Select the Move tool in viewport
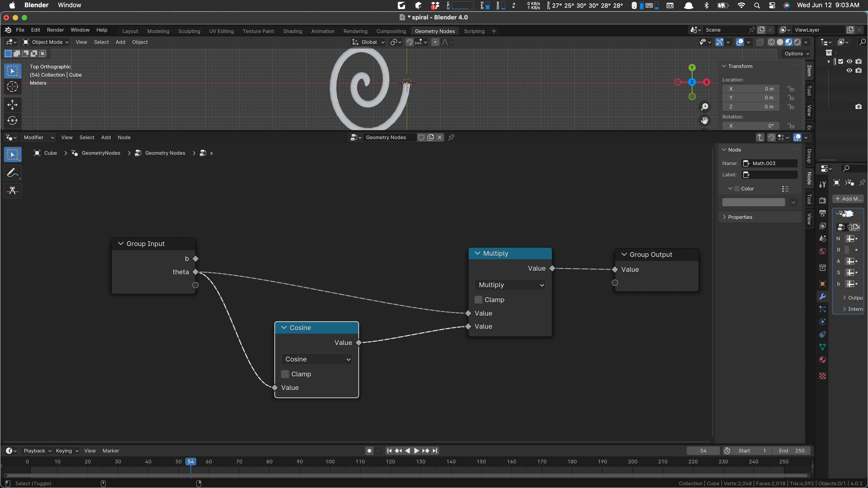 click(x=12, y=105)
